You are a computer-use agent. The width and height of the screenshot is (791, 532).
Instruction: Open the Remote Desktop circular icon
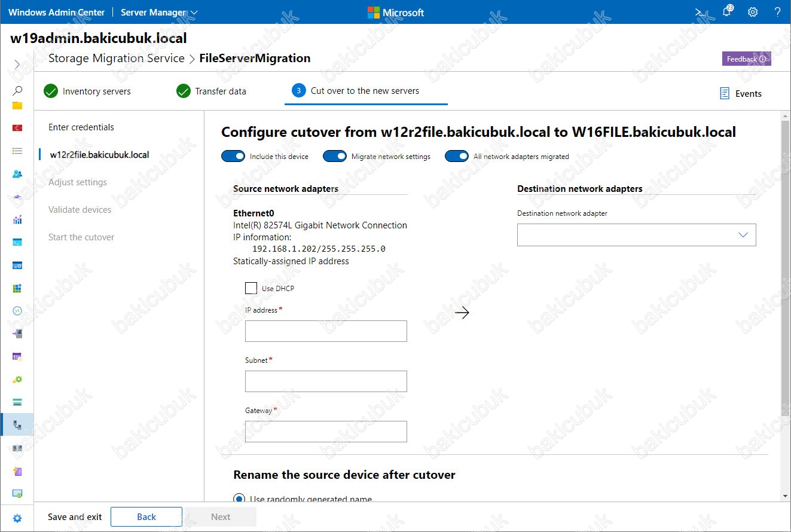pyautogui.click(x=17, y=311)
